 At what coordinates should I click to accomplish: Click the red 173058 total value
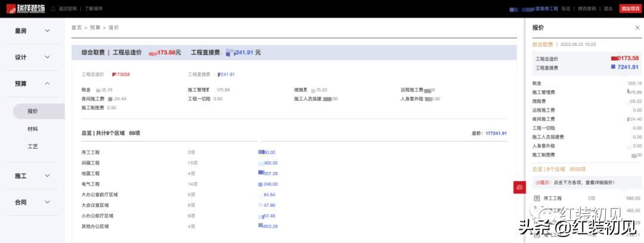click(121, 75)
